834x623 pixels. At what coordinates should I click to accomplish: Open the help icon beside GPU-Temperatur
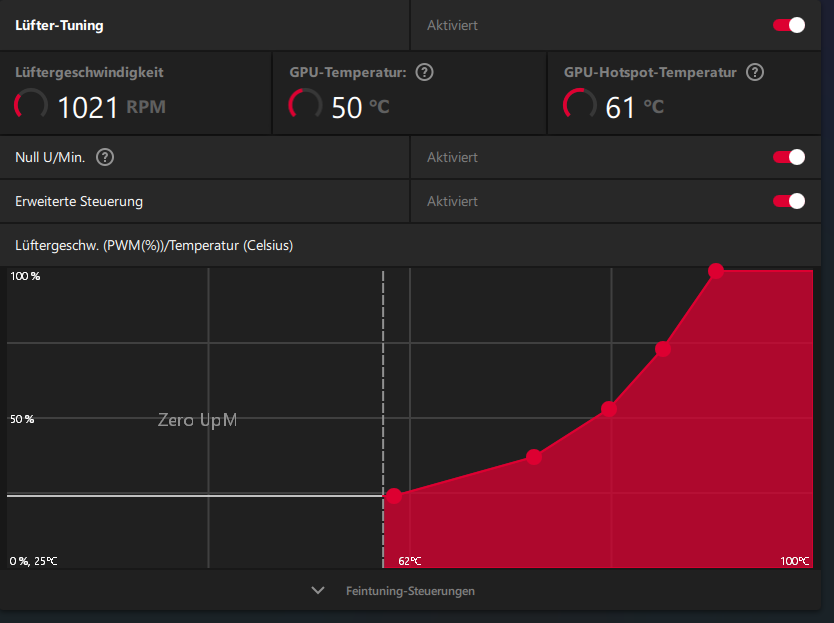tap(424, 72)
